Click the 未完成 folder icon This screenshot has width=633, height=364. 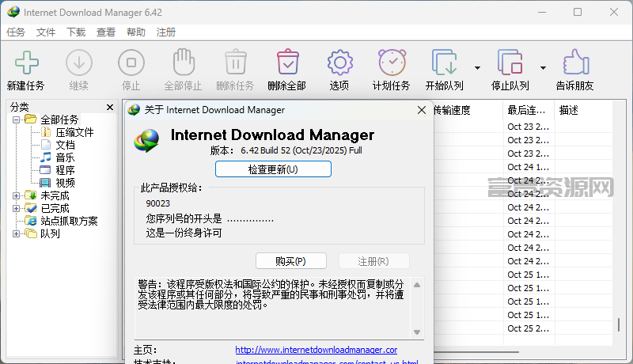tap(31, 195)
